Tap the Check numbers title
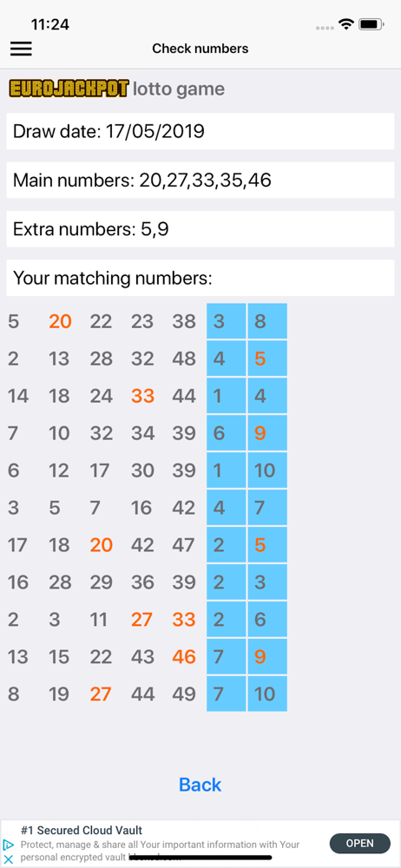This screenshot has width=401, height=868. (x=200, y=49)
